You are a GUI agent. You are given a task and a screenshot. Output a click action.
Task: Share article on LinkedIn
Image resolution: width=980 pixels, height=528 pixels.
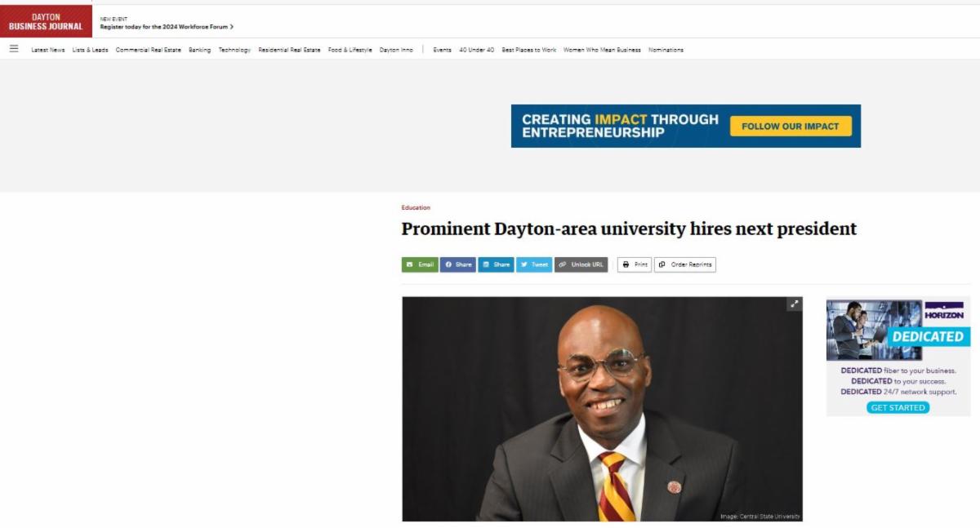[496, 264]
